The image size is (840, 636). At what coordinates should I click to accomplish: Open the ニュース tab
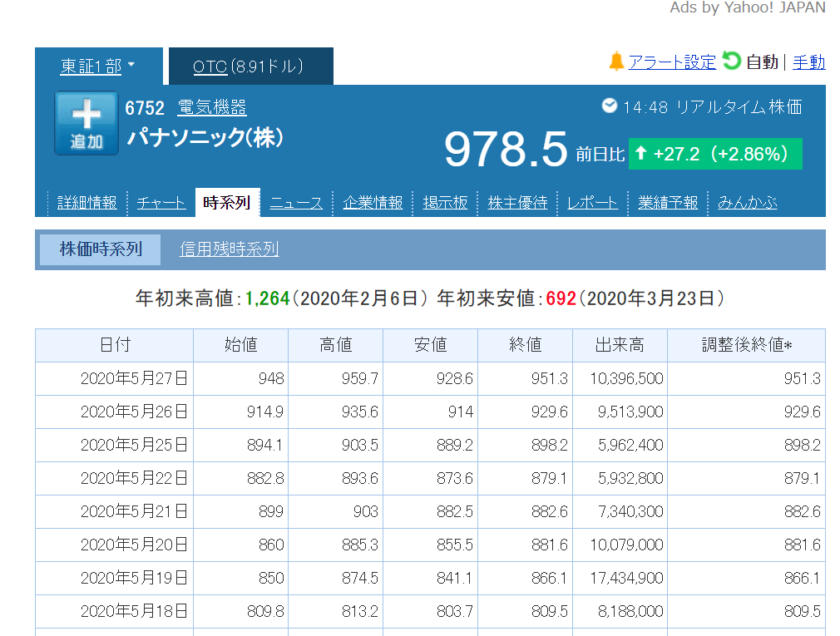pyautogui.click(x=296, y=203)
